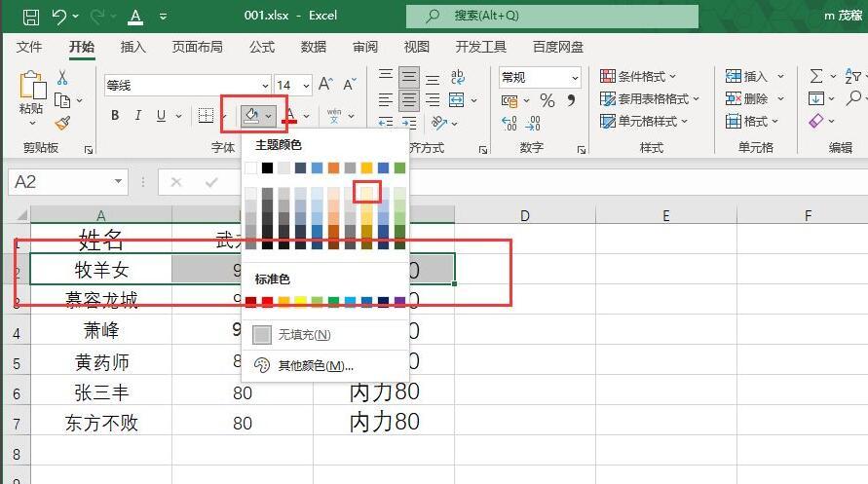The width and height of the screenshot is (868, 484).
Task: Click the Copy icon
Action: point(62,100)
